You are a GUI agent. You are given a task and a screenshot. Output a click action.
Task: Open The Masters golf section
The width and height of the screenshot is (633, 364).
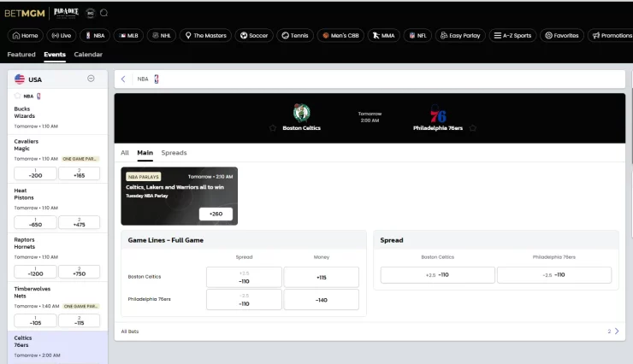205,36
